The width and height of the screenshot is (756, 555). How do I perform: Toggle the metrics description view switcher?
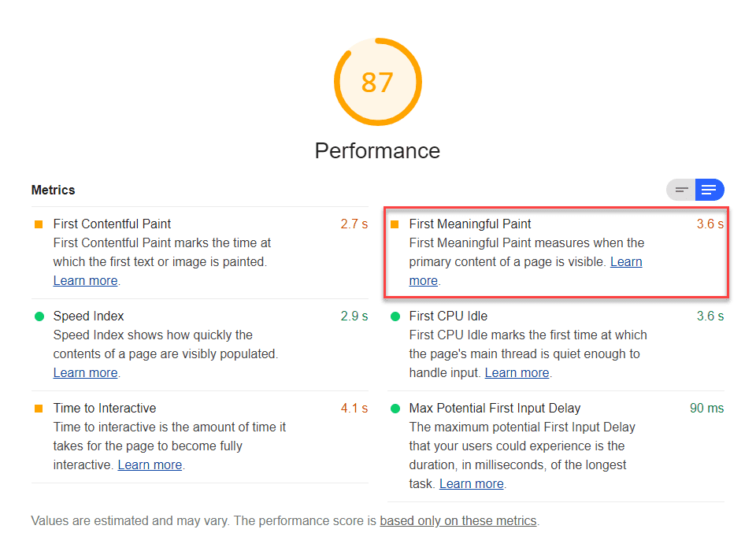[695, 190]
